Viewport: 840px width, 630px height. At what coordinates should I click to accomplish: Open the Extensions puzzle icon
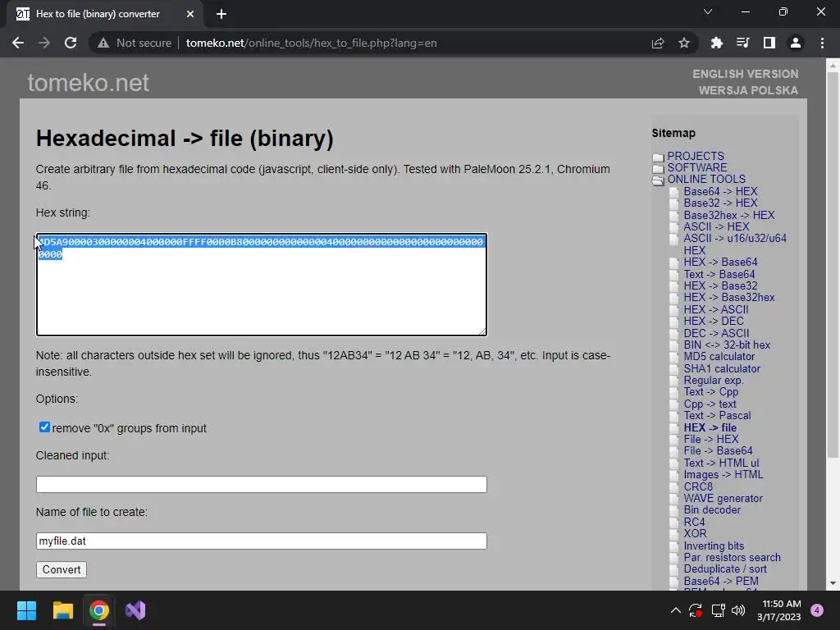(716, 43)
